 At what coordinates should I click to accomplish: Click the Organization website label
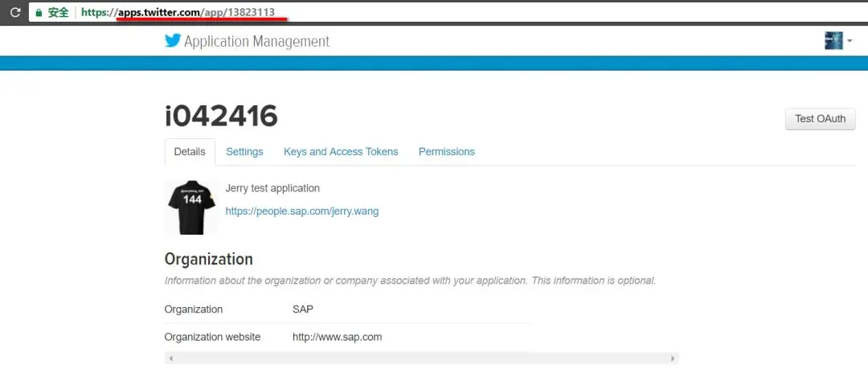pyautogui.click(x=212, y=337)
